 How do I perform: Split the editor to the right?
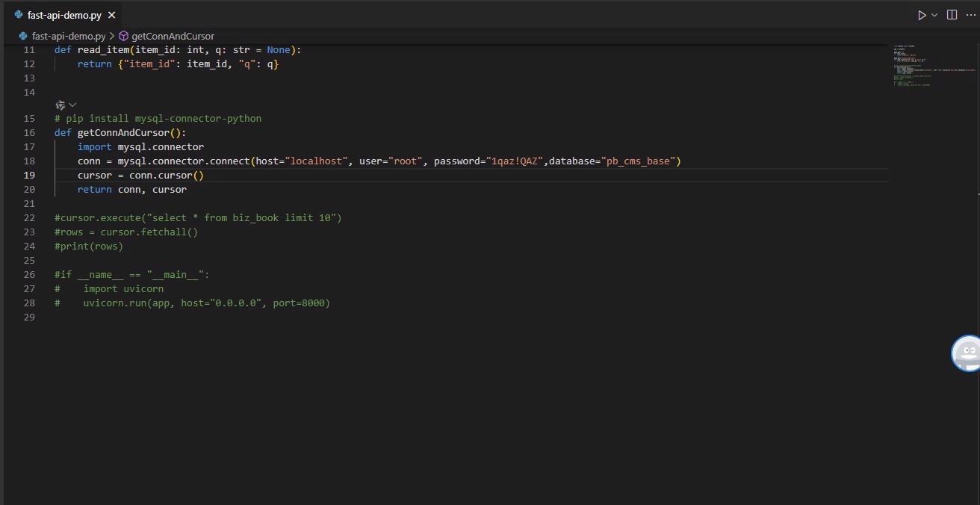(x=952, y=15)
